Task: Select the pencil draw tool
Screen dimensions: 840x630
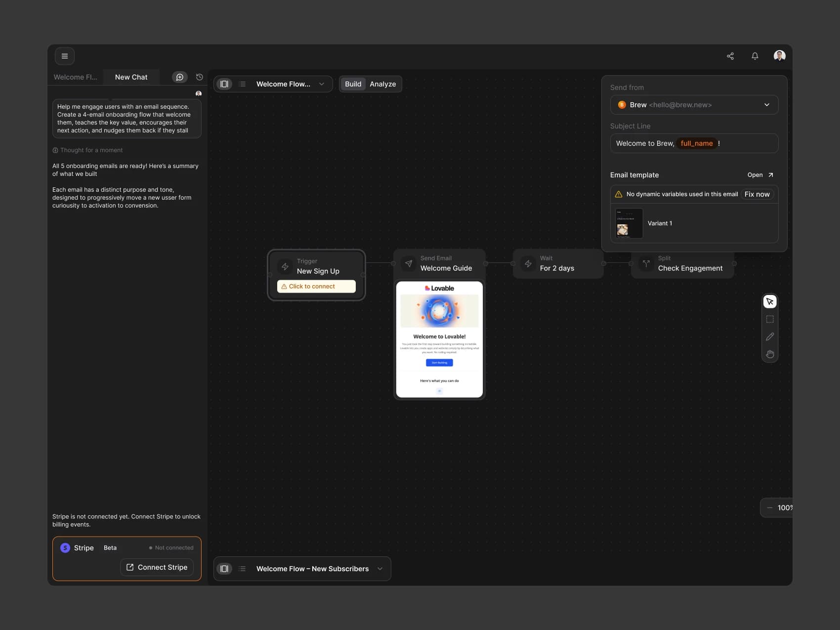Action: click(770, 336)
